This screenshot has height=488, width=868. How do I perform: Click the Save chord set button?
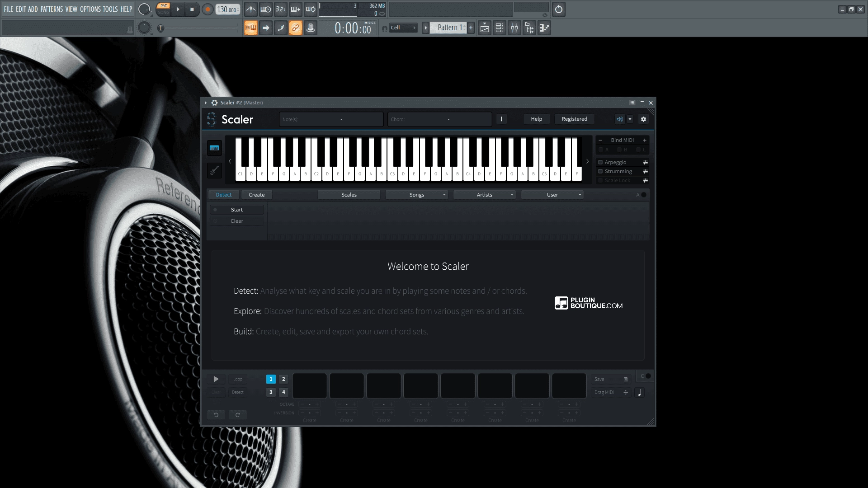pos(612,379)
